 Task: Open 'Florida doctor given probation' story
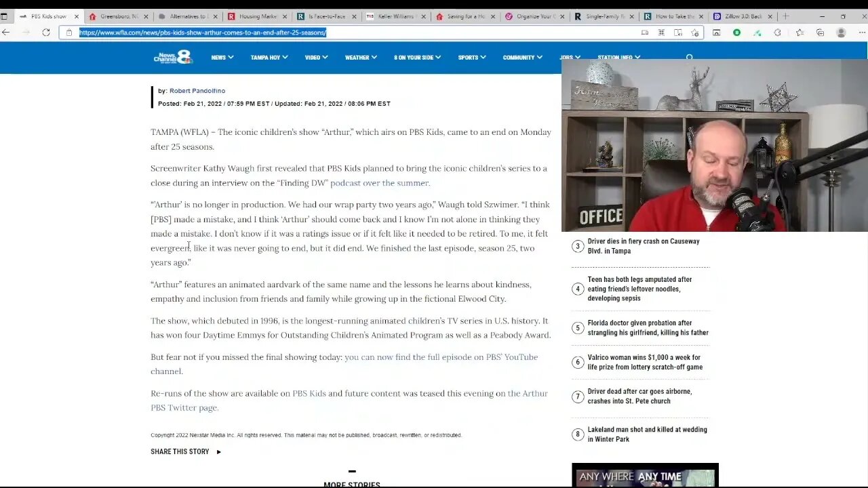648,328
